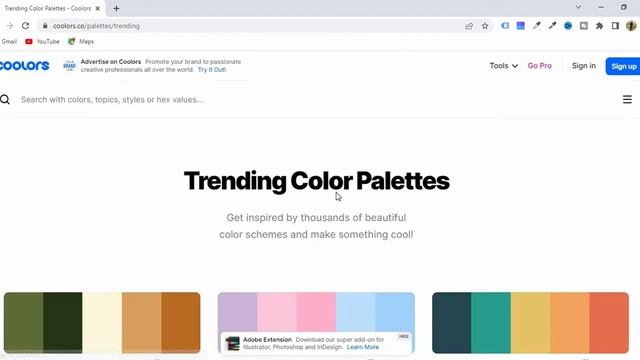Click the pale blue swatch
Image resolution: width=640 pixels, height=360 pixels.
click(356, 312)
